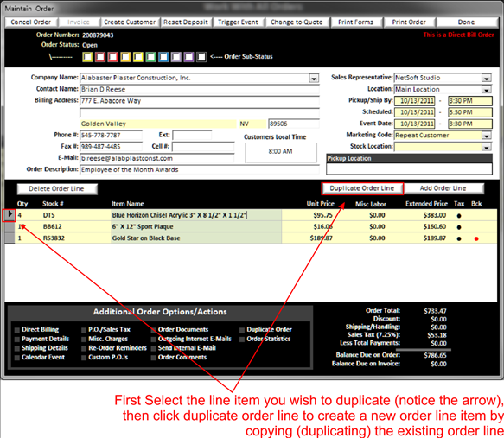Open the Company Name dropdown
This screenshot has width=504, height=438.
pyautogui.click(x=314, y=78)
